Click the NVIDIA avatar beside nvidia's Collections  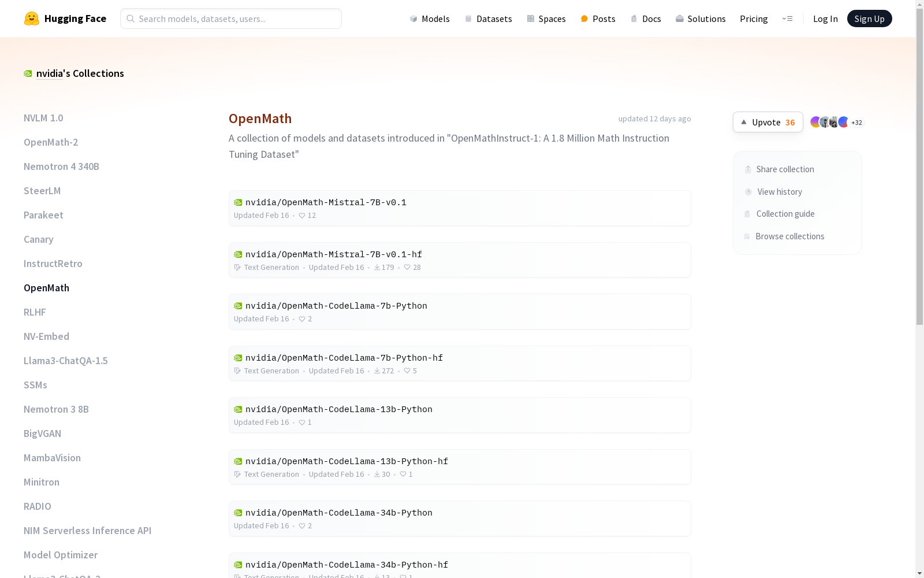pos(28,73)
